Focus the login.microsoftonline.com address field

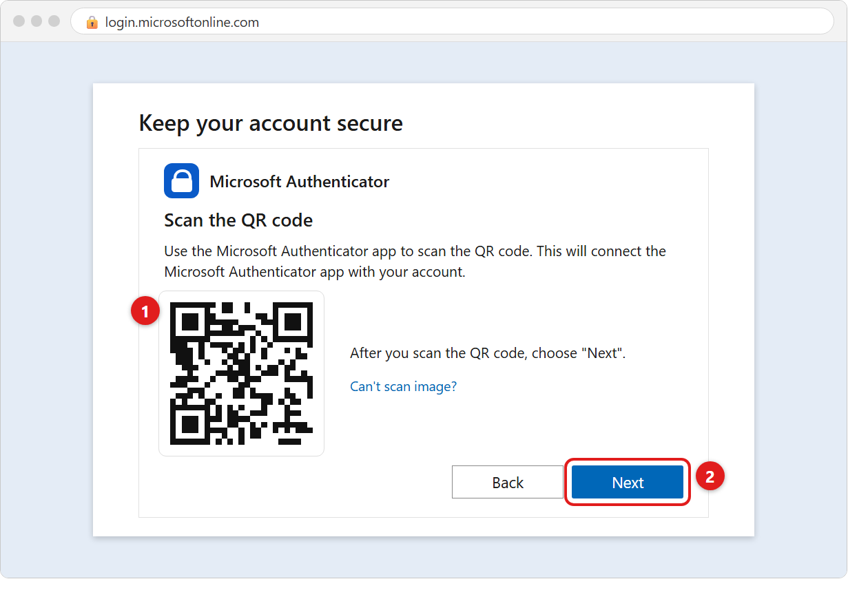pyautogui.click(x=452, y=22)
